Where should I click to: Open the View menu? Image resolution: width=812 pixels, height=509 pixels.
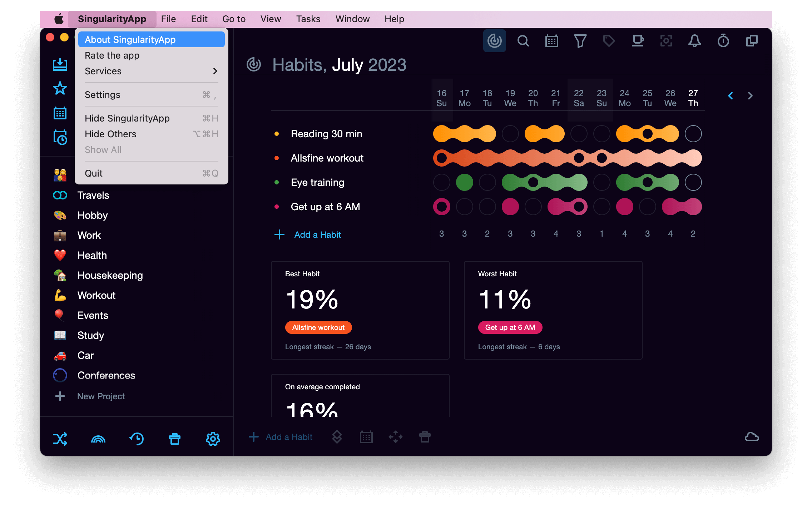click(271, 19)
